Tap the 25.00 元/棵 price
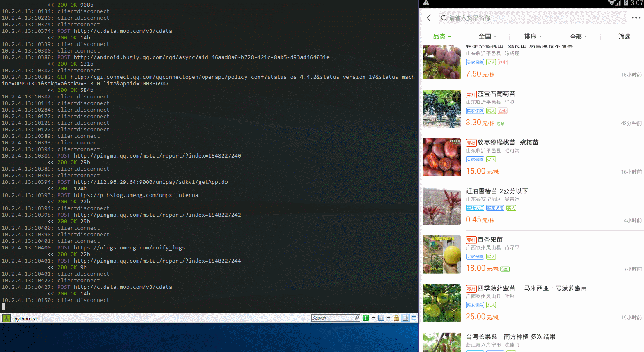 point(482,317)
